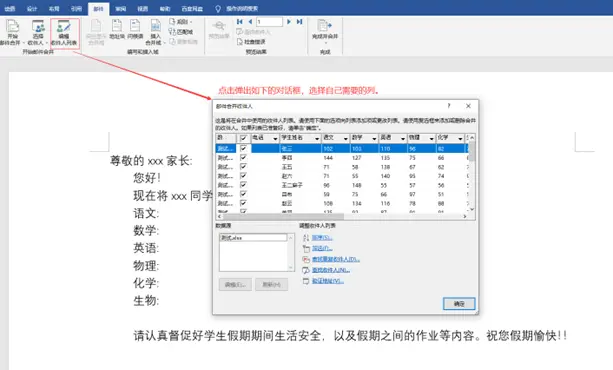Open the 学生姓名 column dropdown arrow
Viewport: 613px width, 370px height.
[317, 138]
